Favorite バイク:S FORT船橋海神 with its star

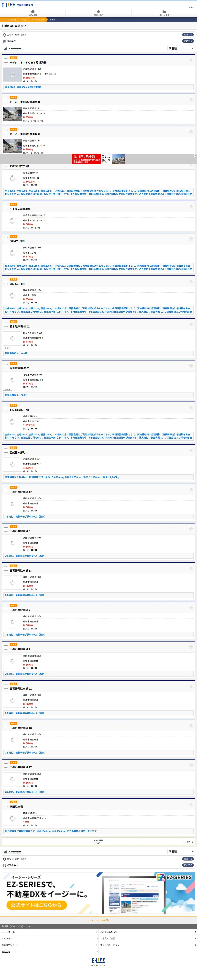[x=191, y=60]
